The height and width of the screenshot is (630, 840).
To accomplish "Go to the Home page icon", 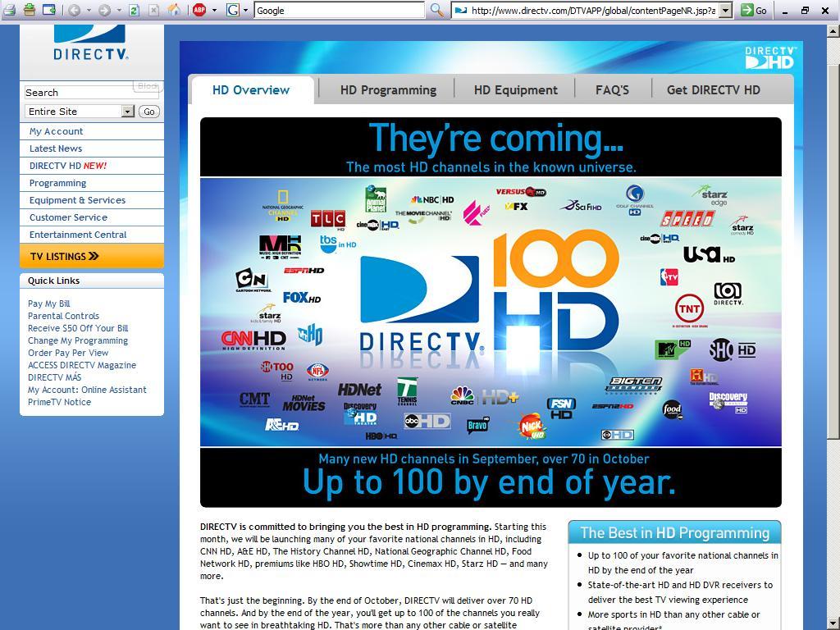I will coord(174,10).
